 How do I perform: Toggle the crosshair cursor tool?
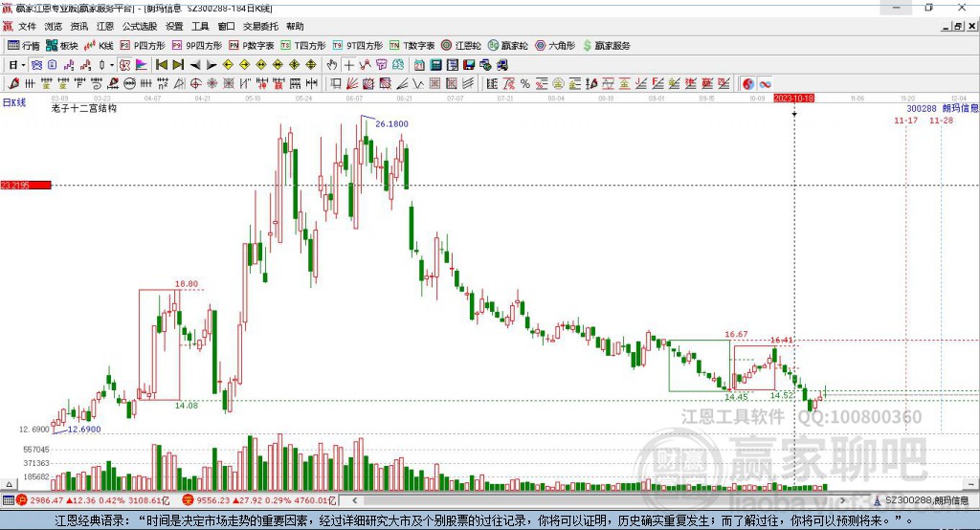click(348, 65)
